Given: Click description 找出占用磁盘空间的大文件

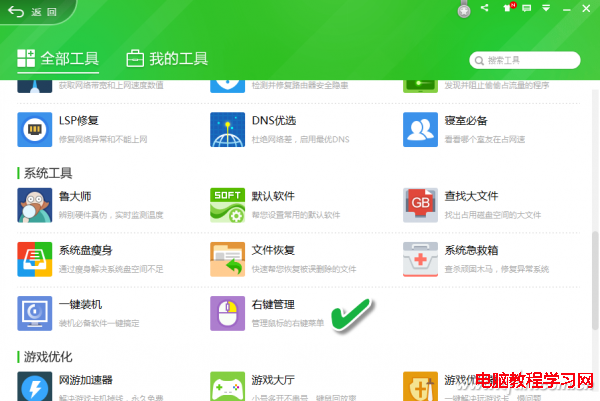Looking at the screenshot, I should 492,215.
